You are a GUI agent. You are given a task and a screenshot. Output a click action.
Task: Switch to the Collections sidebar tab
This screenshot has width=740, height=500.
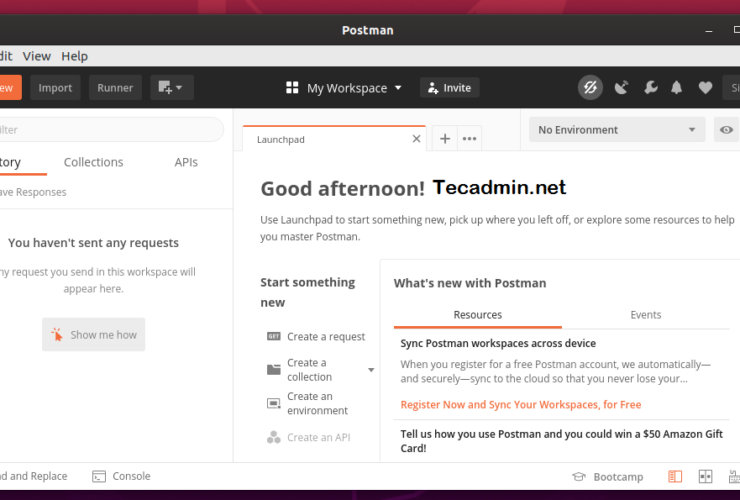pyautogui.click(x=93, y=162)
